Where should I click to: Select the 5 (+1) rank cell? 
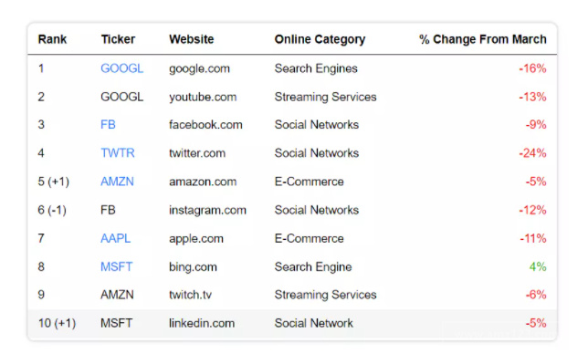click(x=54, y=182)
